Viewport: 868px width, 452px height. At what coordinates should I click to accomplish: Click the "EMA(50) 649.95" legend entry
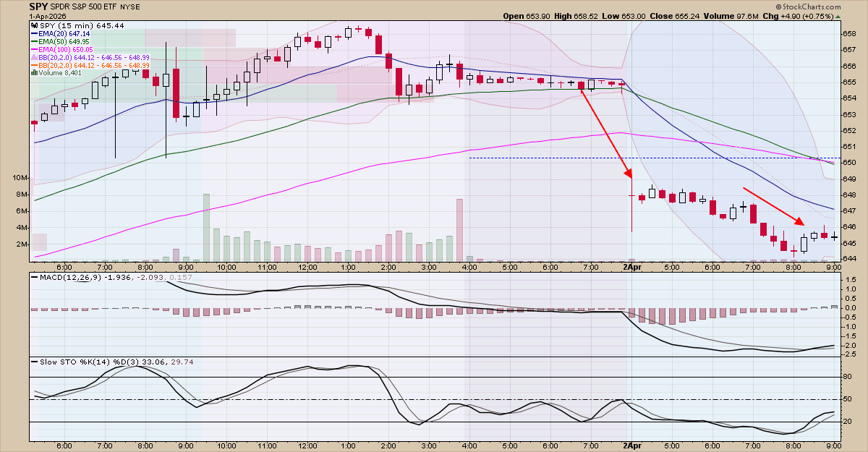tap(64, 42)
